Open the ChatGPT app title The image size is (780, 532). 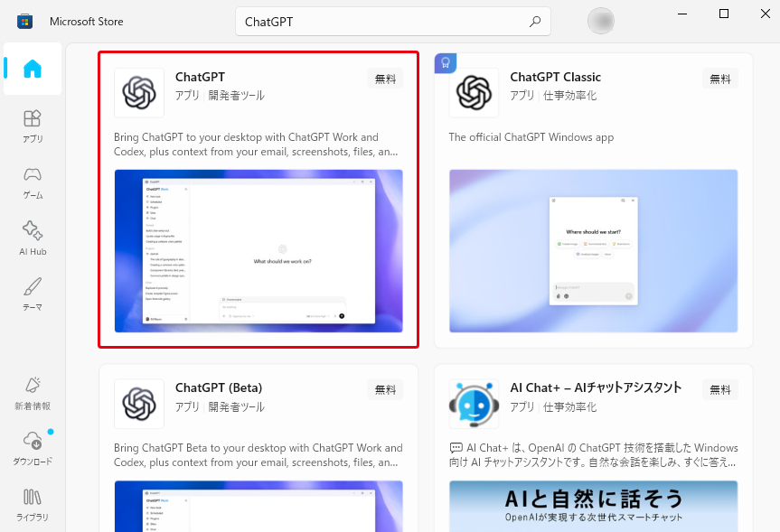pyautogui.click(x=200, y=77)
